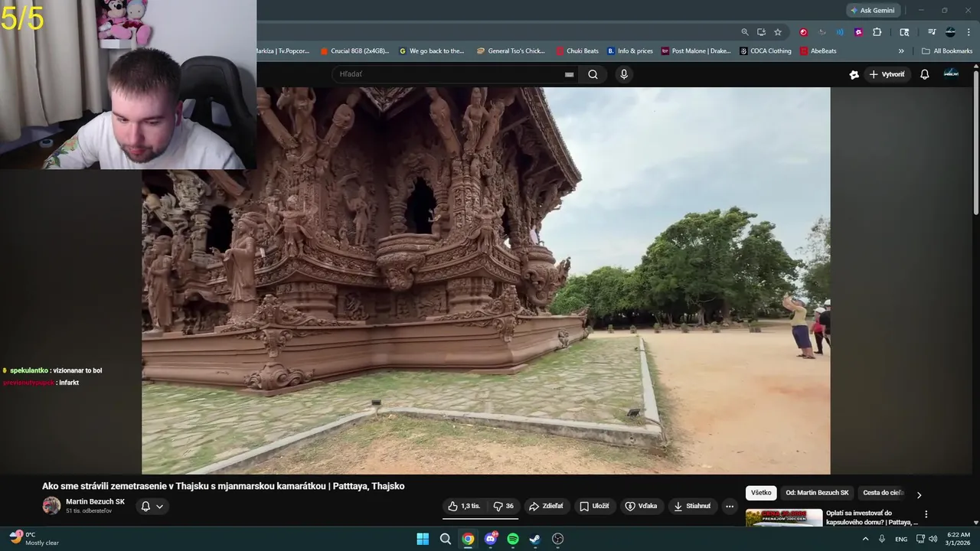Open the YouTube account avatar menu
This screenshot has height=551, width=980.
click(x=951, y=73)
